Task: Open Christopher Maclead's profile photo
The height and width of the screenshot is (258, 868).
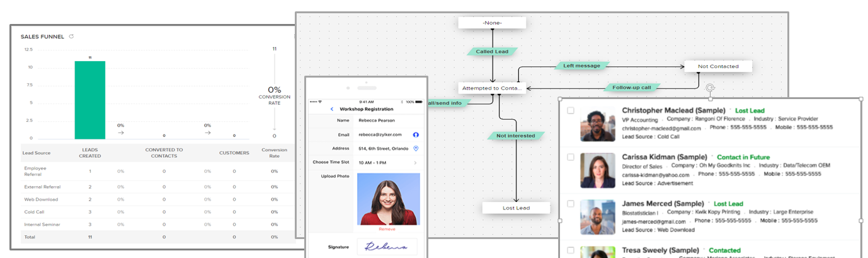Action: [598, 124]
